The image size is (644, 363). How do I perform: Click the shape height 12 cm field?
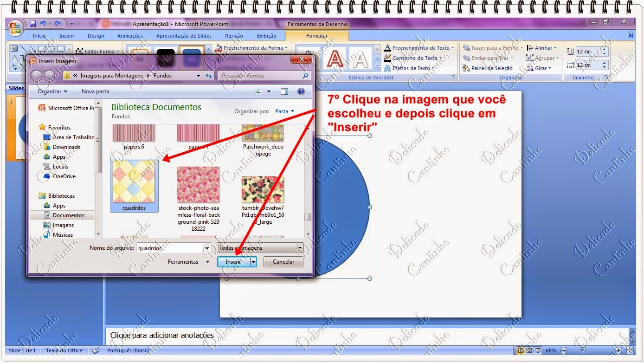coord(588,52)
